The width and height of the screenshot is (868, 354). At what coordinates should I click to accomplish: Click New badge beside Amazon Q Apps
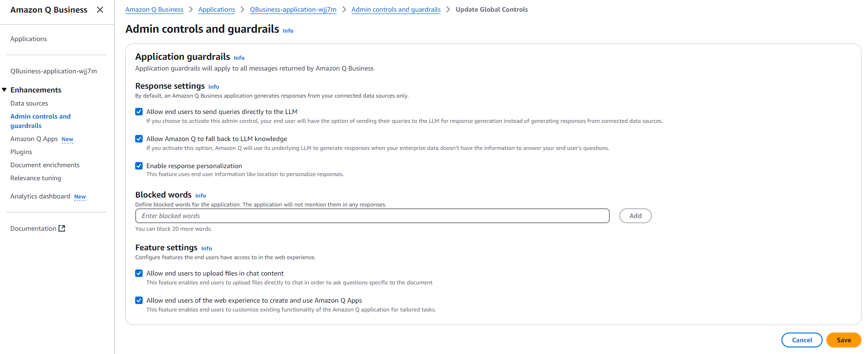[67, 139]
